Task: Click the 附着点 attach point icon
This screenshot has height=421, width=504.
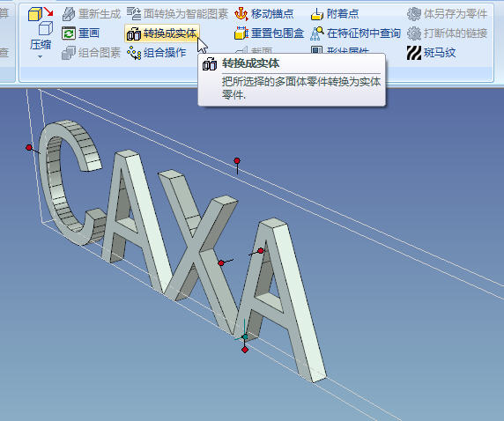Action: (317, 14)
